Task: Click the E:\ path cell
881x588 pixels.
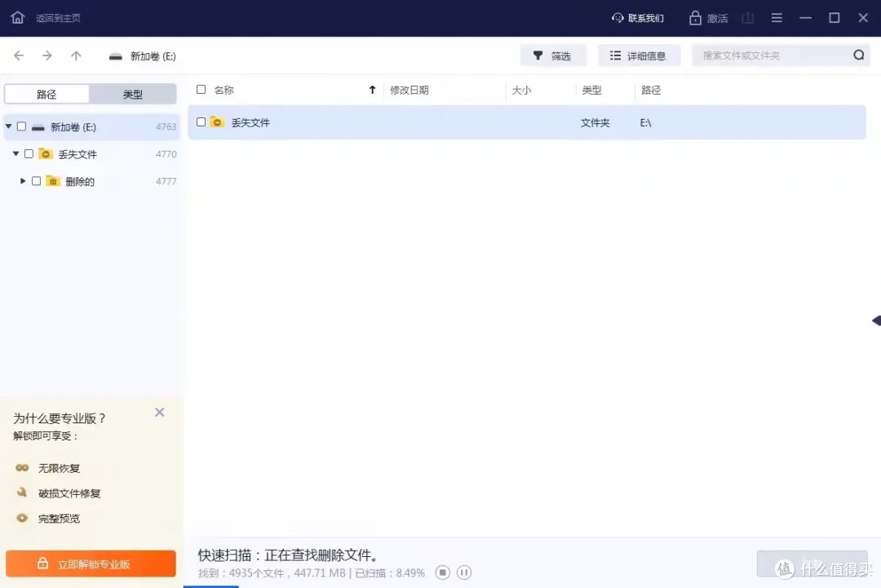Action: (x=645, y=122)
